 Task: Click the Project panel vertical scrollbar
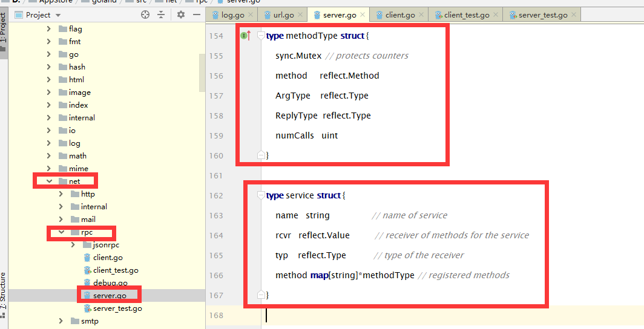tap(202, 73)
